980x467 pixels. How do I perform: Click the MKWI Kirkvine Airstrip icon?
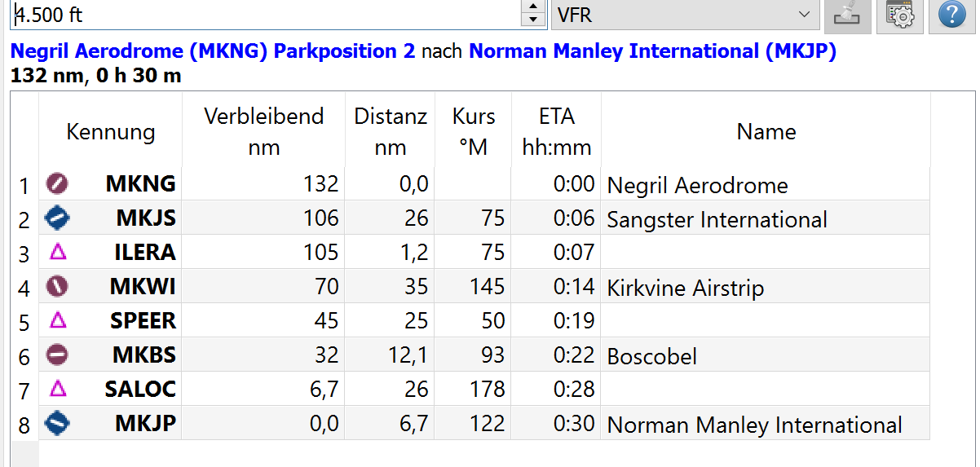tap(57, 286)
